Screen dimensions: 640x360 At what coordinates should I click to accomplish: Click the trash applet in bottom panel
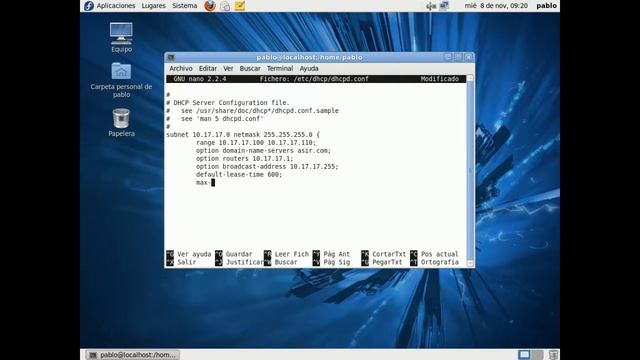pyautogui.click(x=553, y=355)
